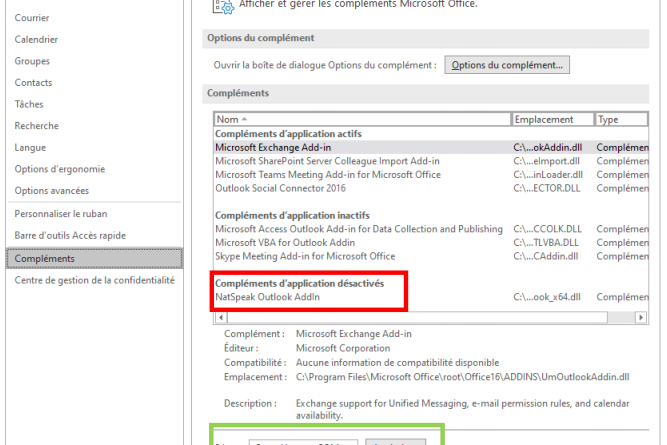This screenshot has height=445, width=667.
Task: Open Options d'ergonomie
Action: 60,169
